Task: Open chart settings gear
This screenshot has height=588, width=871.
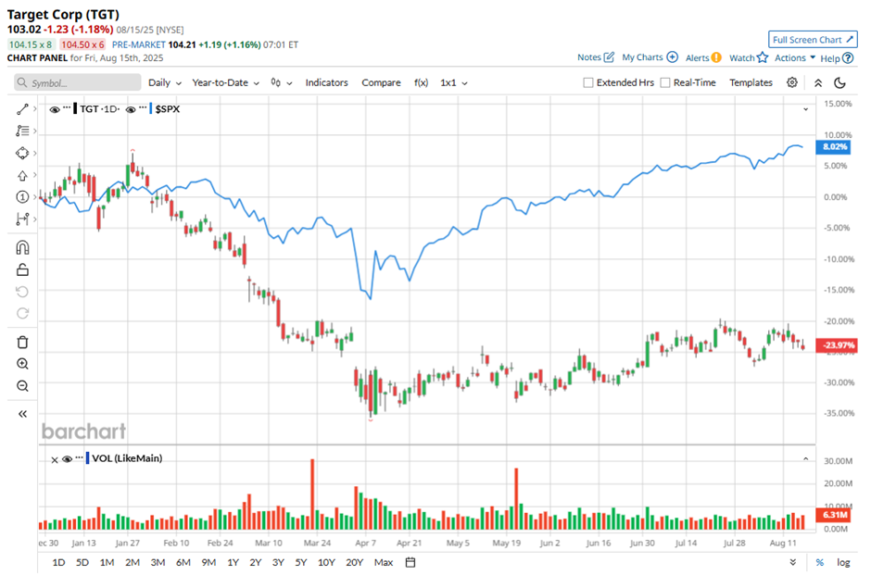Action: click(792, 82)
